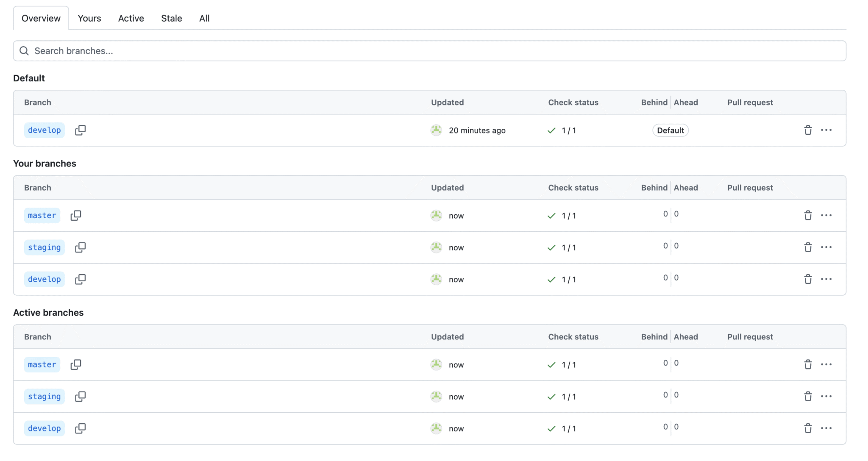This screenshot has height=461, width=868.
Task: Open the Active branches tab
Action: (x=131, y=18)
